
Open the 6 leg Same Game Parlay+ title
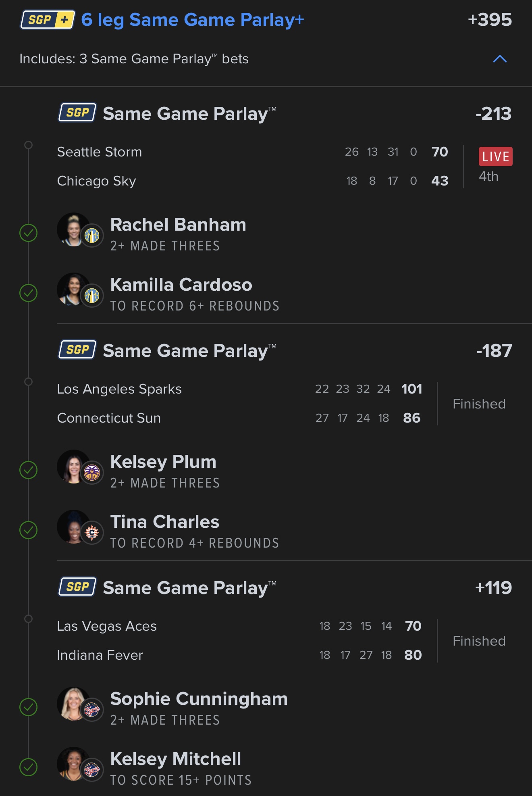(193, 20)
